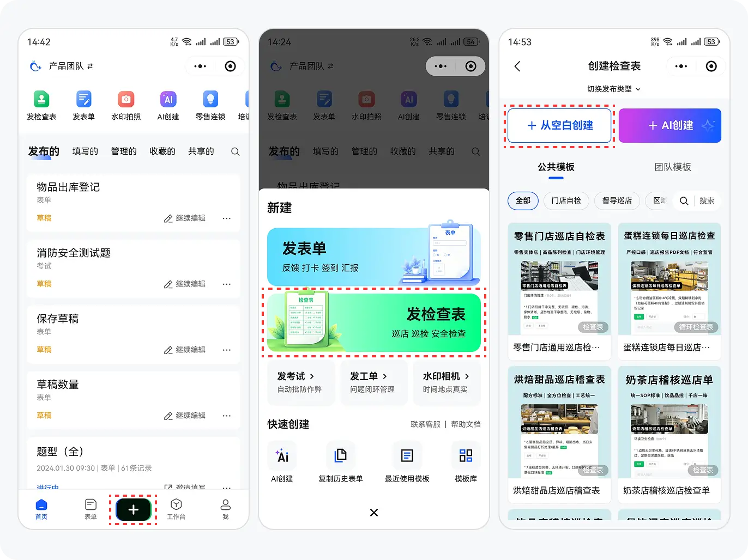
Task: Open 奶茶店稽核巡店单 template thumbnail
Action: [x=669, y=422]
